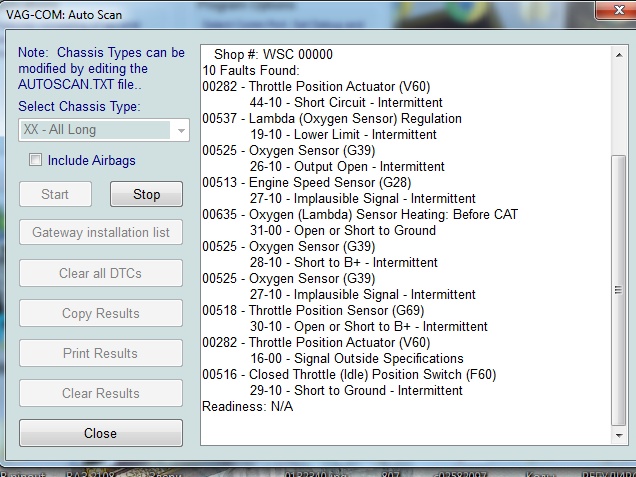Select '44-10 - Short Circuit - Intermittent' line
636x477 pixels.
(x=346, y=102)
